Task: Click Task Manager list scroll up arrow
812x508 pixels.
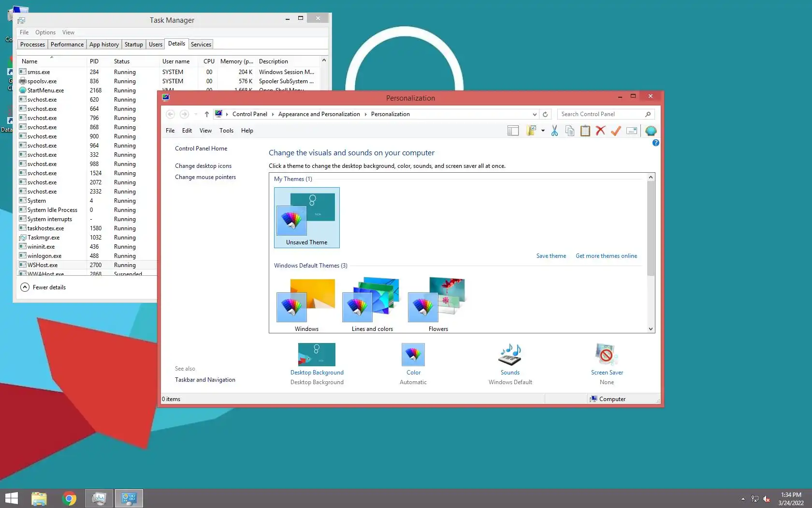Action: point(324,60)
